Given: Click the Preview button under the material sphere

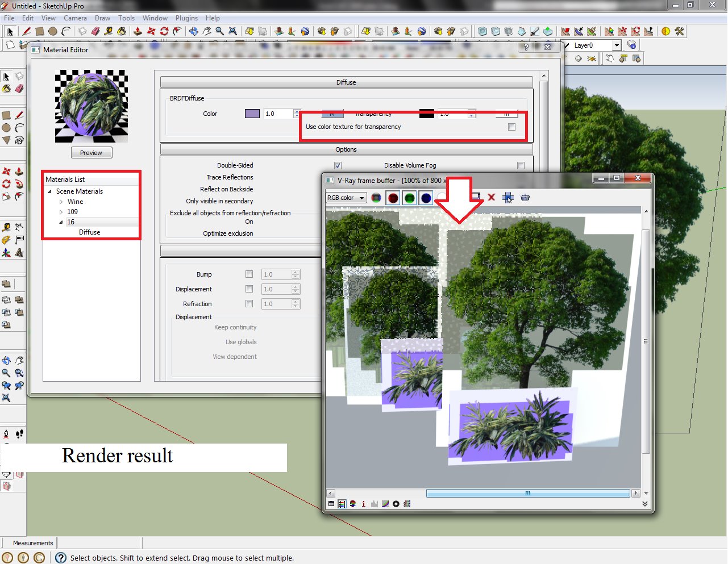Looking at the screenshot, I should 91,152.
